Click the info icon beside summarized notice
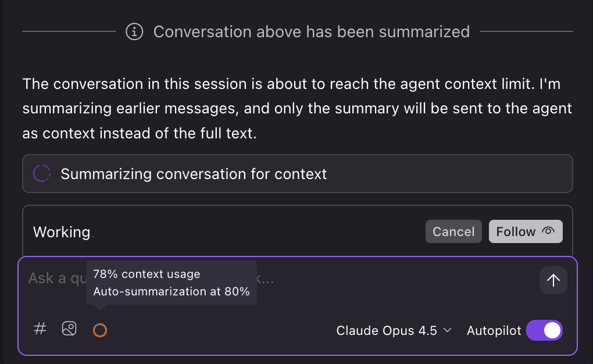The image size is (593, 364). 134,31
